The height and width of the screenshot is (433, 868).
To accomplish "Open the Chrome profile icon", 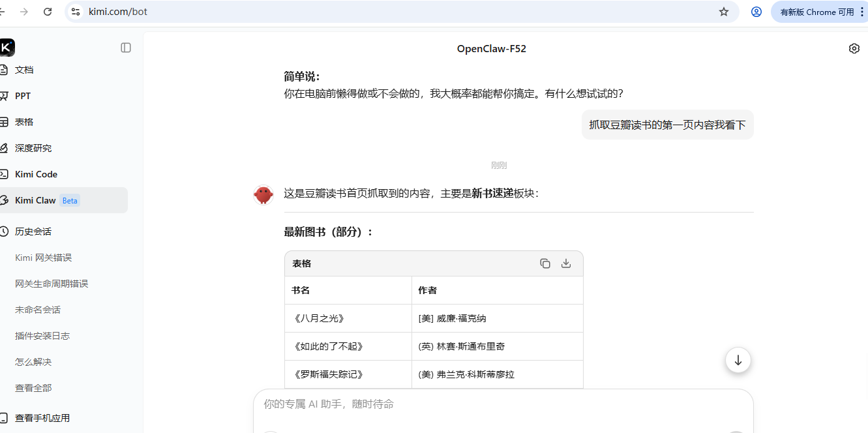I will (x=756, y=12).
